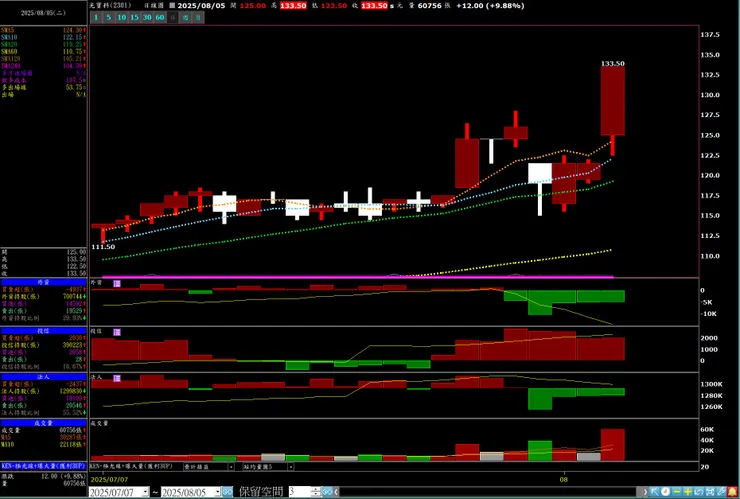The image size is (740, 499).
Task: Select the monthly (月) period button
Action: coord(198,17)
